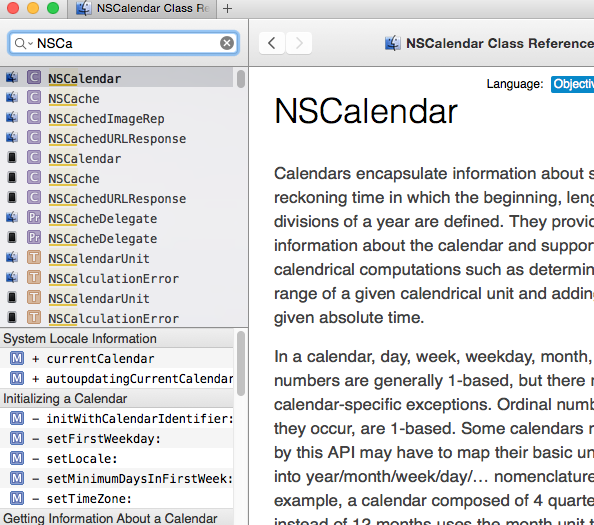Open a new tab with the plus button
This screenshot has width=594, height=525.
pos(227,8)
